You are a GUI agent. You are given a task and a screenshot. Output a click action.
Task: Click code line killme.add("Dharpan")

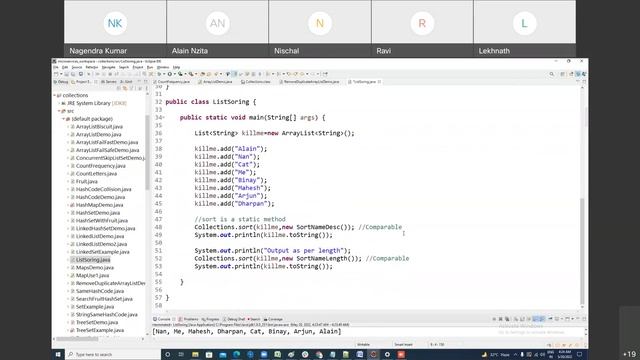click(x=234, y=204)
